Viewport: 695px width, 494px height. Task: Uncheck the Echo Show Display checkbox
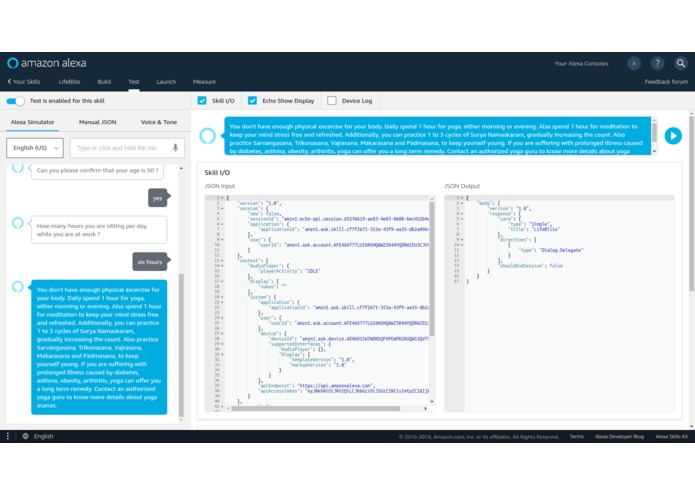pyautogui.click(x=252, y=101)
